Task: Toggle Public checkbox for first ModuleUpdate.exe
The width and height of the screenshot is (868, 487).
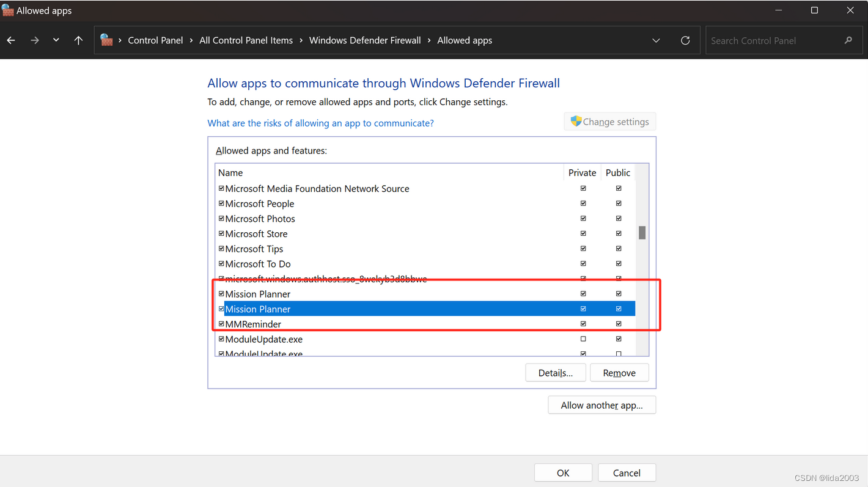Action: 619,339
